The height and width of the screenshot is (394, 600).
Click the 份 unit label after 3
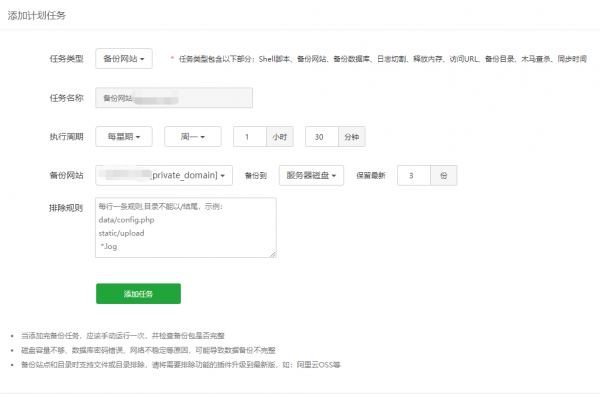(x=443, y=176)
